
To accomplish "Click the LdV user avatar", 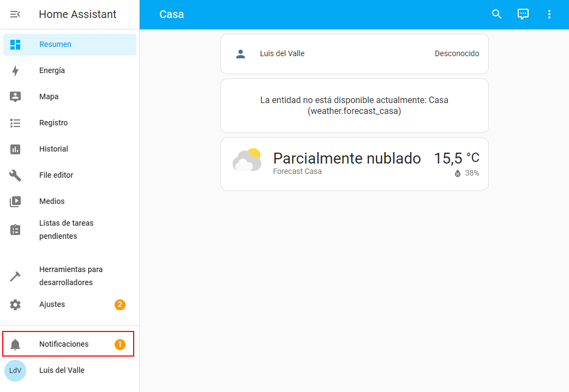I will click(x=15, y=371).
